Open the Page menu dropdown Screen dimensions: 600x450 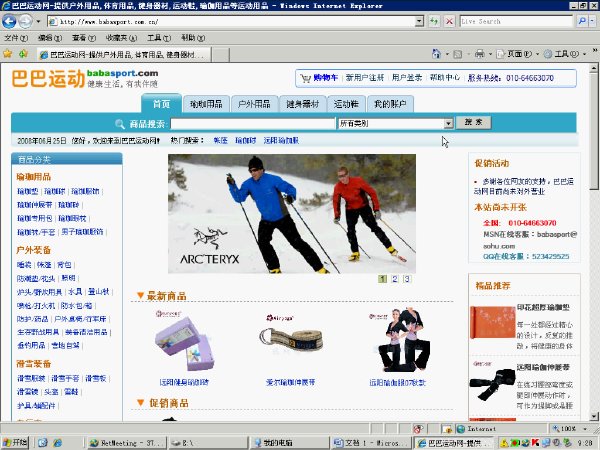[518, 54]
